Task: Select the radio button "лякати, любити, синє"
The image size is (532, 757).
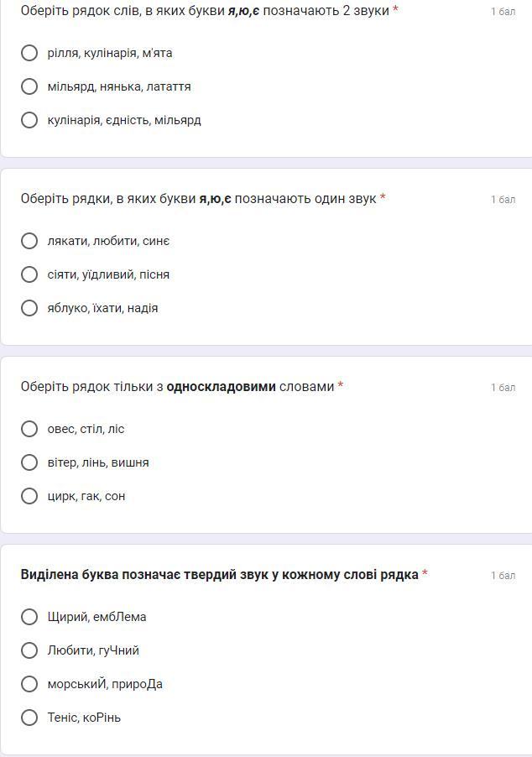Action: click(29, 241)
